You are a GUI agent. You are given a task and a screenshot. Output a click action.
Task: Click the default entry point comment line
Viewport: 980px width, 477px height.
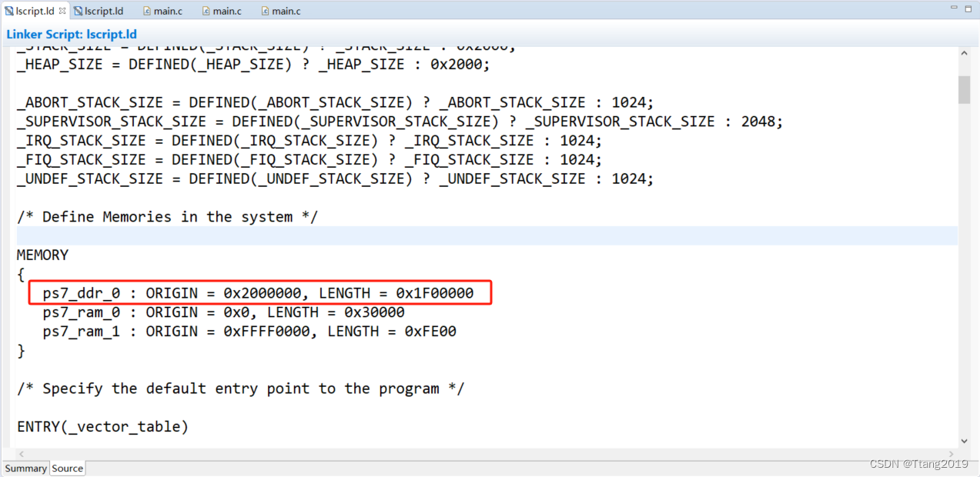click(240, 389)
